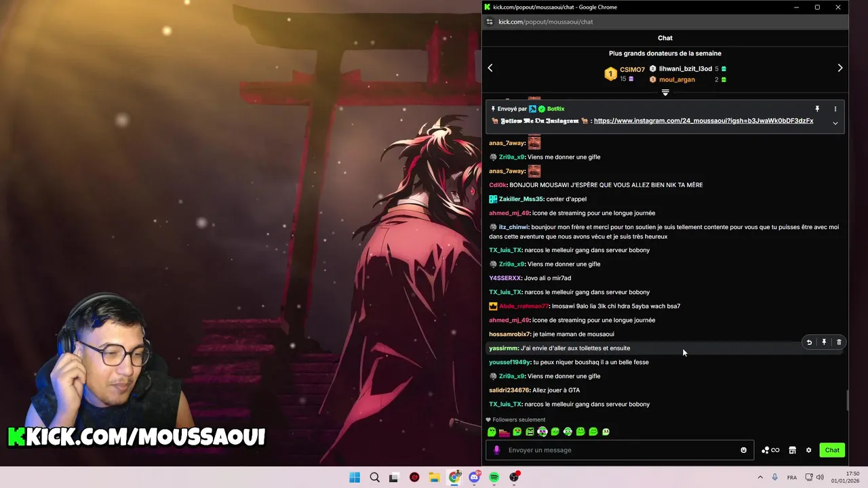Open the Instagram link in pinned message
Viewport: 868px width, 488px height.
click(703, 121)
